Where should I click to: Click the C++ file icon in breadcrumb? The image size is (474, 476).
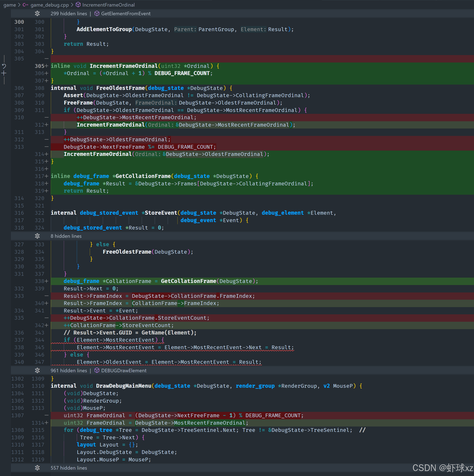pyautogui.click(x=25, y=5)
